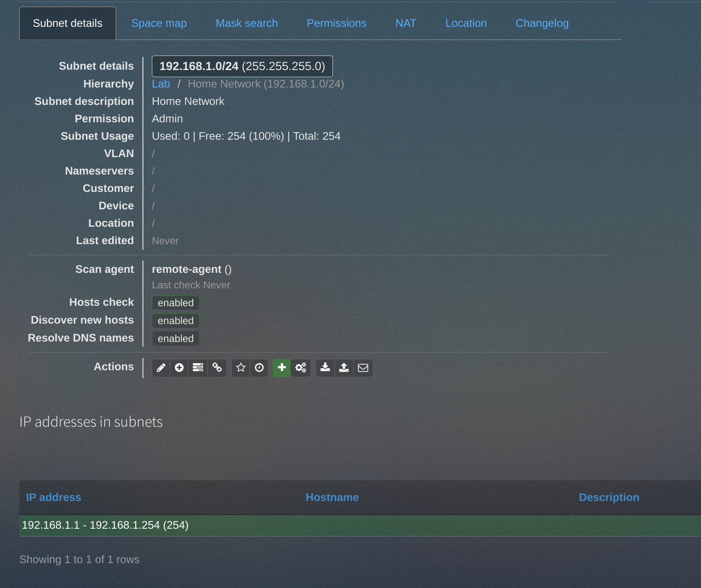Click the Discover new hosts enabled badge
Viewport: 701px width, 588px height.
tap(176, 321)
